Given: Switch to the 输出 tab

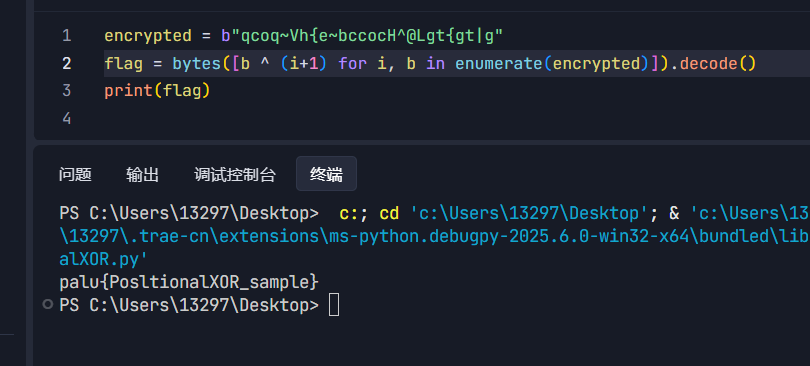Looking at the screenshot, I should pos(142,174).
